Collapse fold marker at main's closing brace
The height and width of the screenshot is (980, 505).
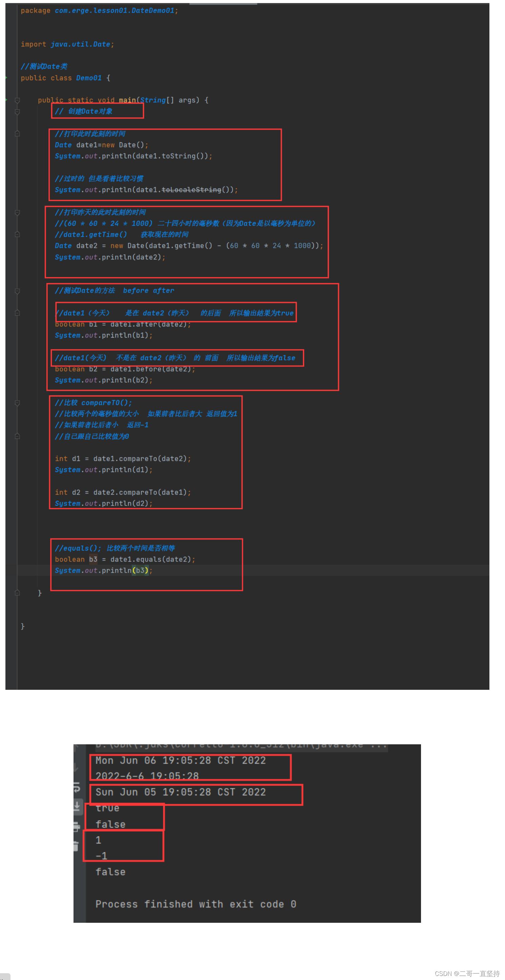[17, 592]
